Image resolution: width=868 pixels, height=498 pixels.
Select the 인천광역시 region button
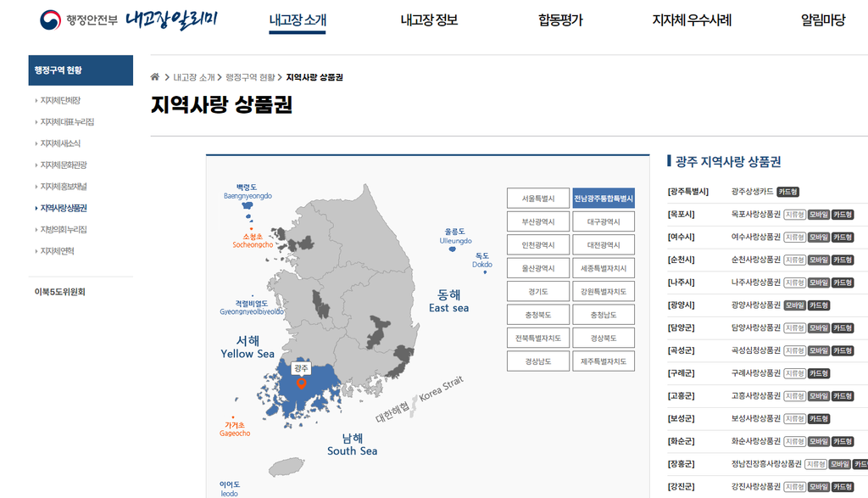click(538, 245)
